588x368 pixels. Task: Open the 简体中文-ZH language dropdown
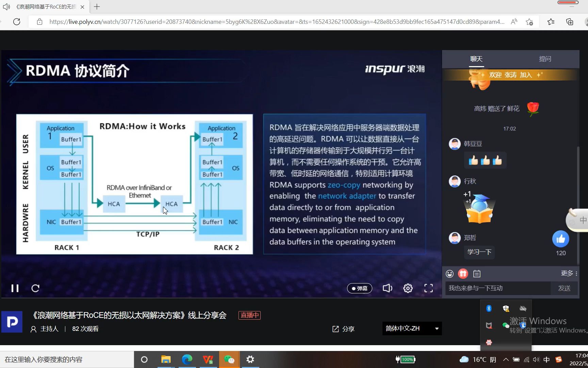click(x=412, y=328)
